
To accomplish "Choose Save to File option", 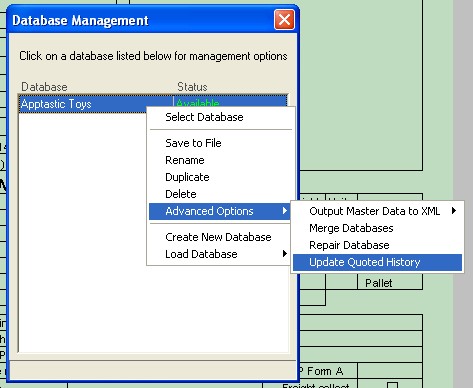I will pos(221,143).
